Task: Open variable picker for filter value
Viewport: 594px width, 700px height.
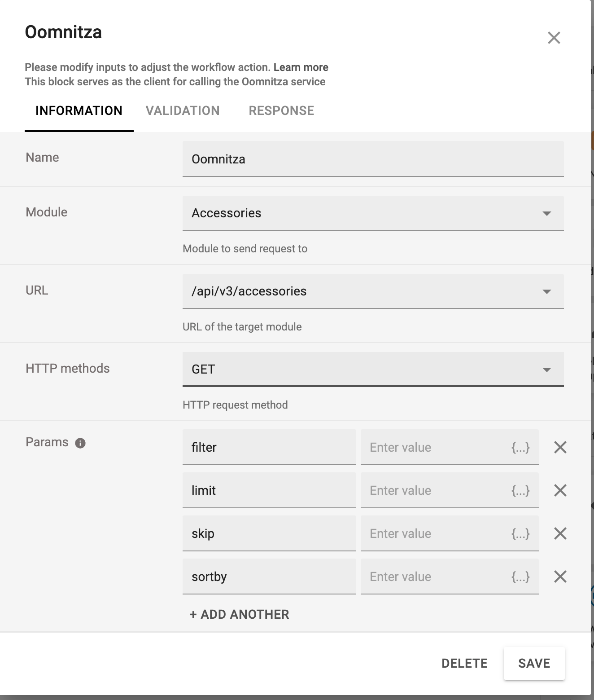Action: pos(520,447)
